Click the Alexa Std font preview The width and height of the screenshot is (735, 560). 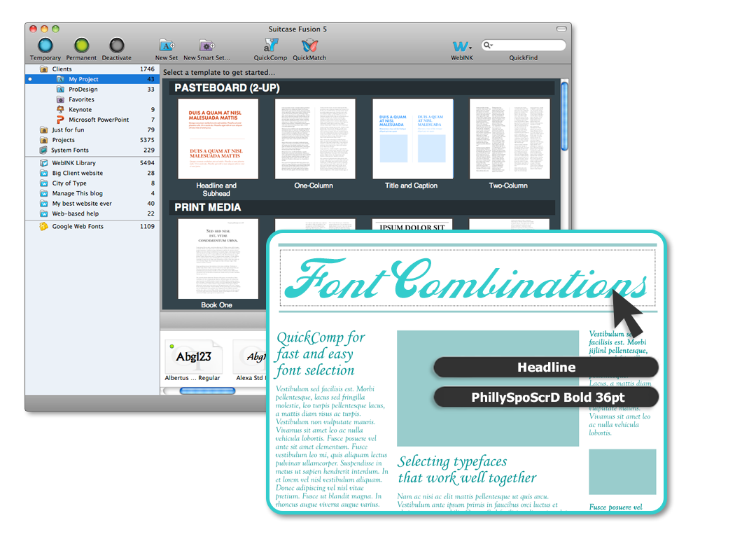pyautogui.click(x=251, y=360)
